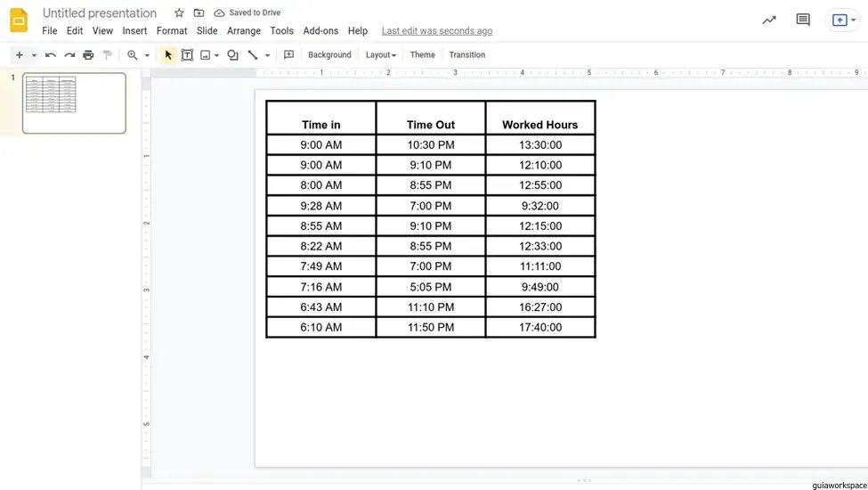Screen dimensions: 868x490
Task: Expand zoom level dropdown arrow
Action: coord(147,55)
